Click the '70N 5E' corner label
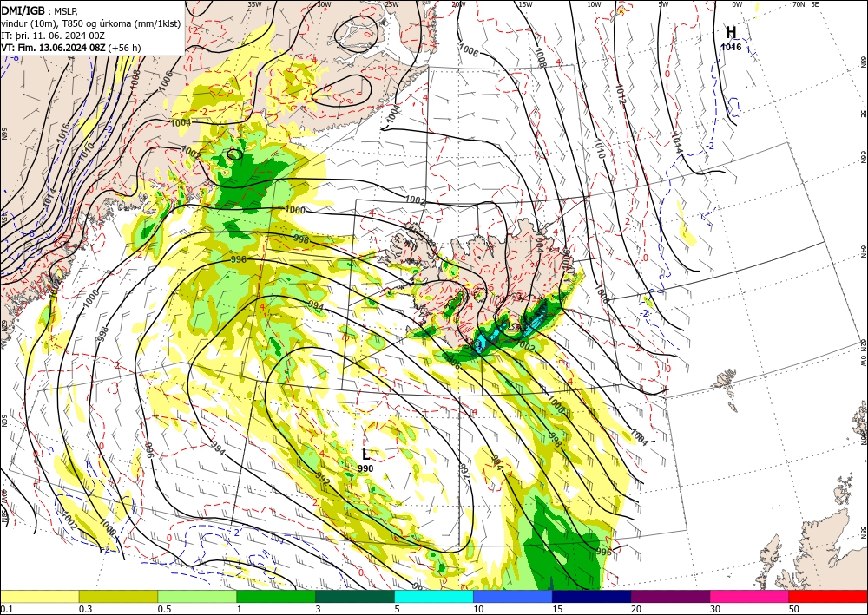Screen dimensions: 868x615 806,4
